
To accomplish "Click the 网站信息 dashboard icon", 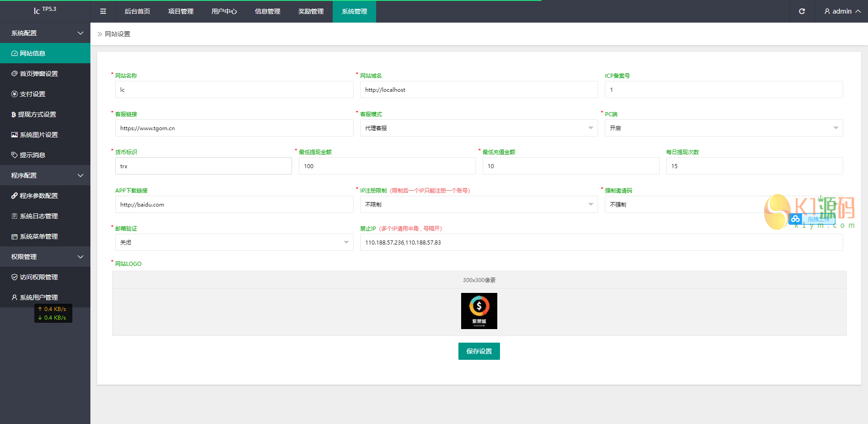I will tap(14, 53).
